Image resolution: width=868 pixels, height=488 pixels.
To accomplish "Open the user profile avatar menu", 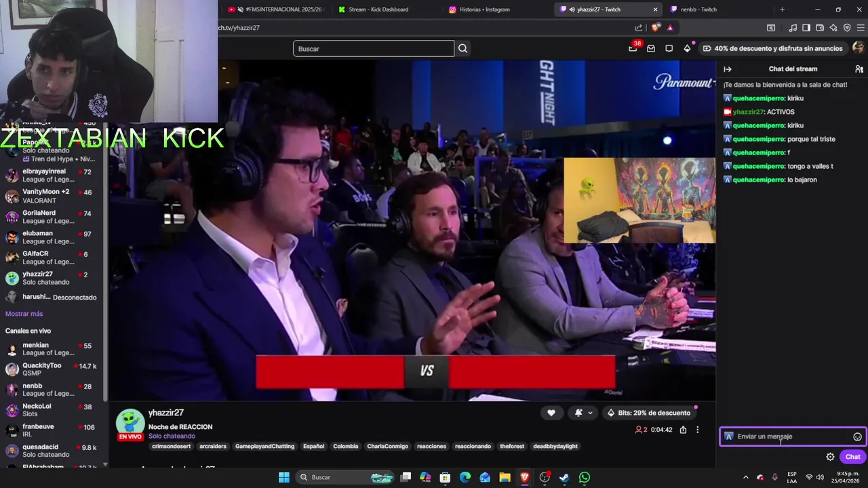I will click(x=858, y=48).
